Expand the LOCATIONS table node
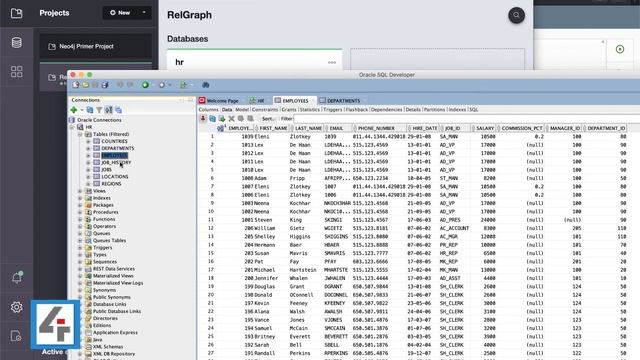Screen dimensions: 640x360 click(x=88, y=177)
